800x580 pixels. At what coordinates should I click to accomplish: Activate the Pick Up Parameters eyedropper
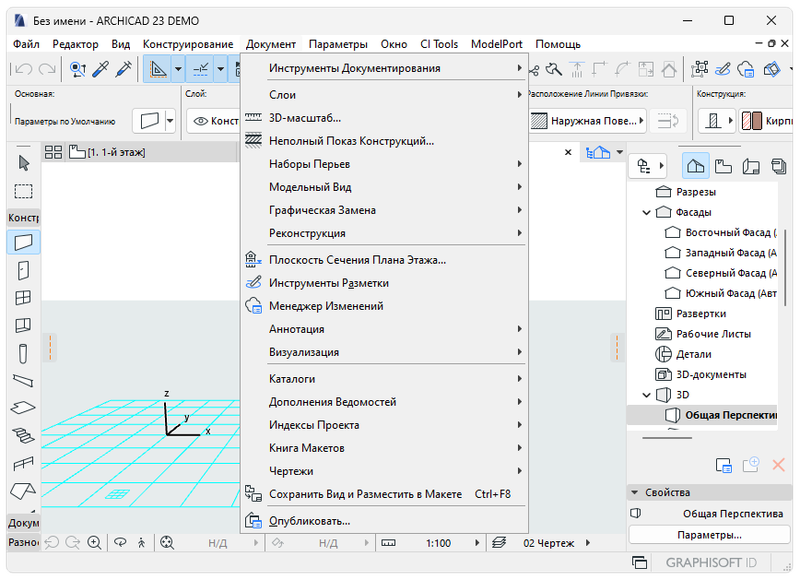(x=101, y=68)
